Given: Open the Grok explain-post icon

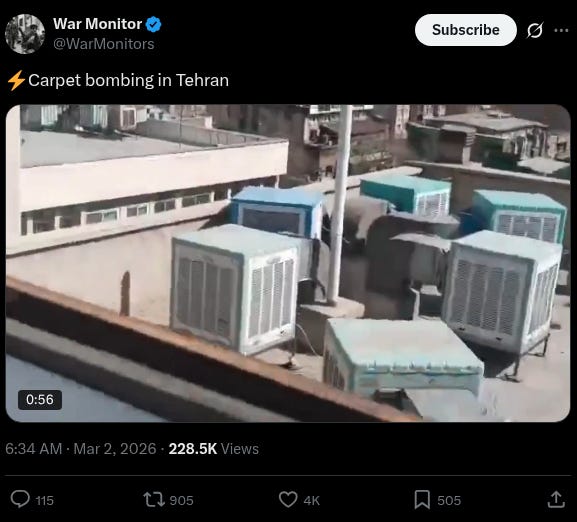Looking at the screenshot, I should [534, 30].
